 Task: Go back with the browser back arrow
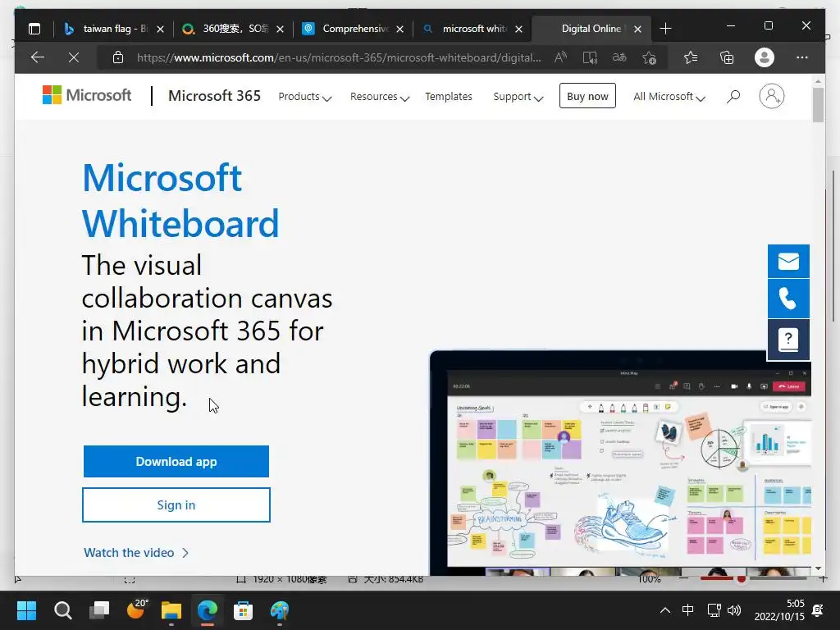(38, 57)
